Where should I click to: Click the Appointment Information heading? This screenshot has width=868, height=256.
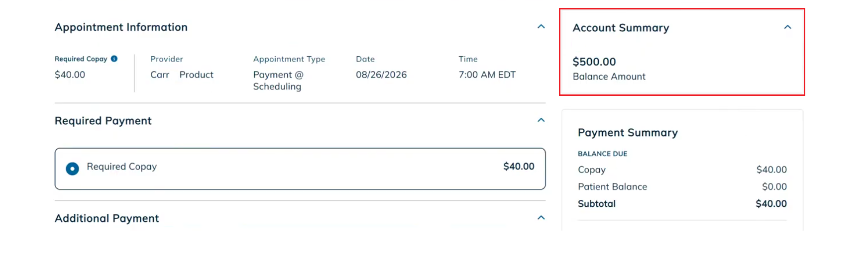(x=121, y=27)
